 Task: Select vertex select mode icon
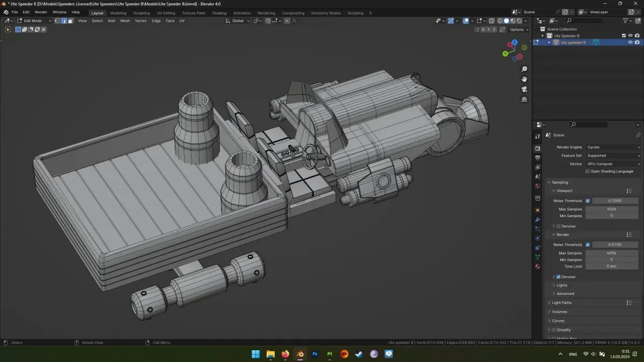coord(57,21)
